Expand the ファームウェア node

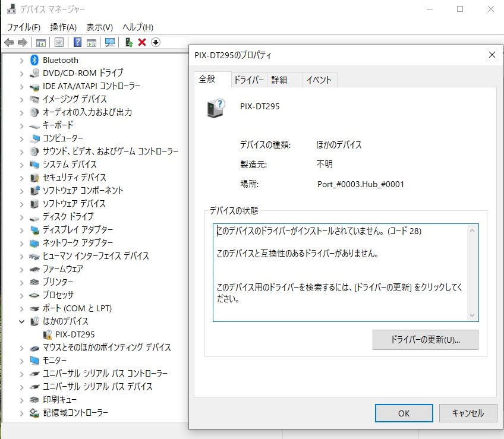21,269
